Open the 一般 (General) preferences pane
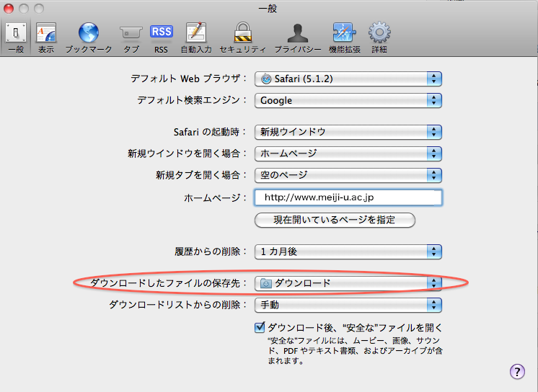Image resolution: width=538 pixels, height=392 pixels. coord(16,37)
